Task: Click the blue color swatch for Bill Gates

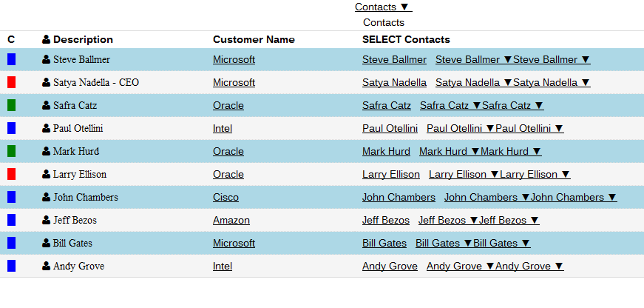Action: pyautogui.click(x=11, y=243)
